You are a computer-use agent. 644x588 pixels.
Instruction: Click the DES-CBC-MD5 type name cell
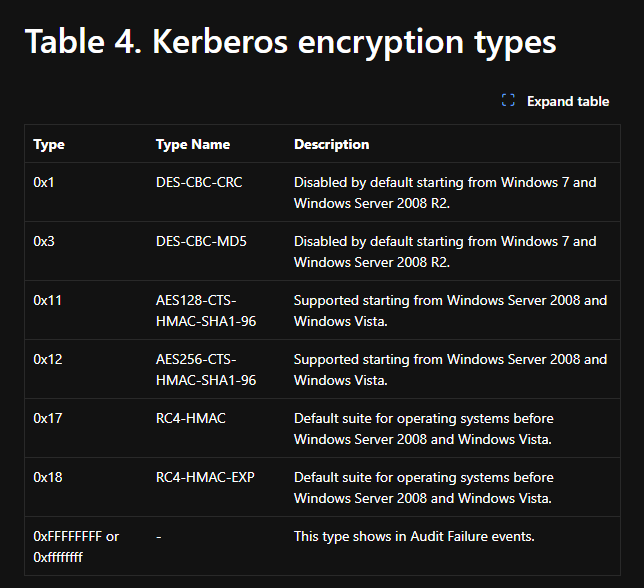[x=201, y=241]
